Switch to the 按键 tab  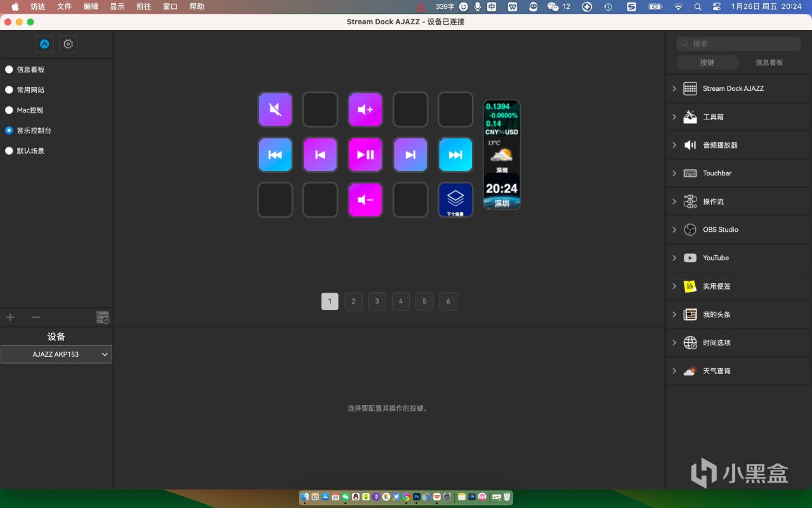707,62
